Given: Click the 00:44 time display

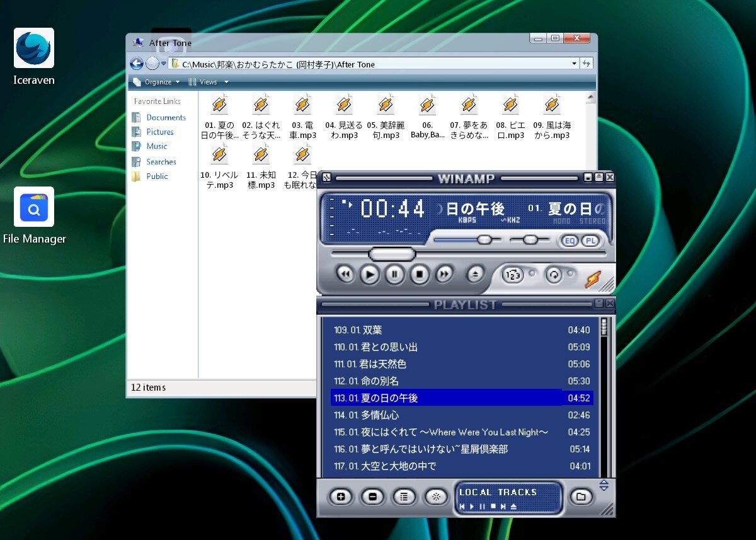Looking at the screenshot, I should coord(393,209).
